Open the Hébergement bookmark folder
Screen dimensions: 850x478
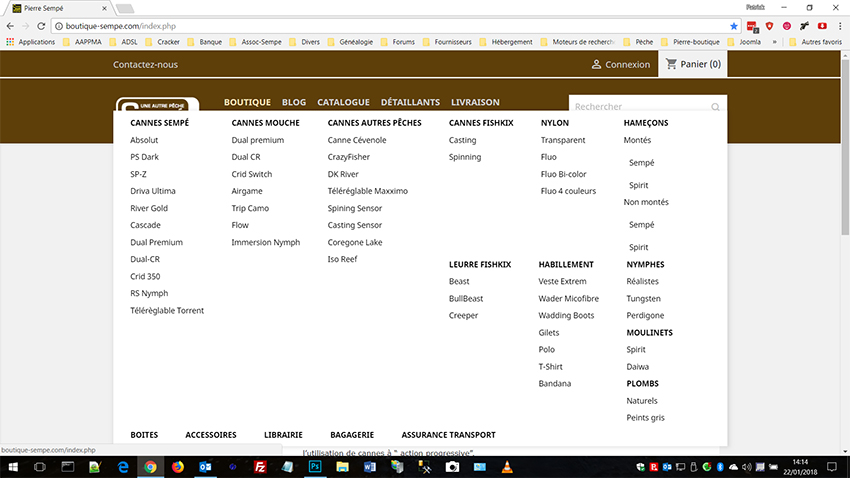506,42
